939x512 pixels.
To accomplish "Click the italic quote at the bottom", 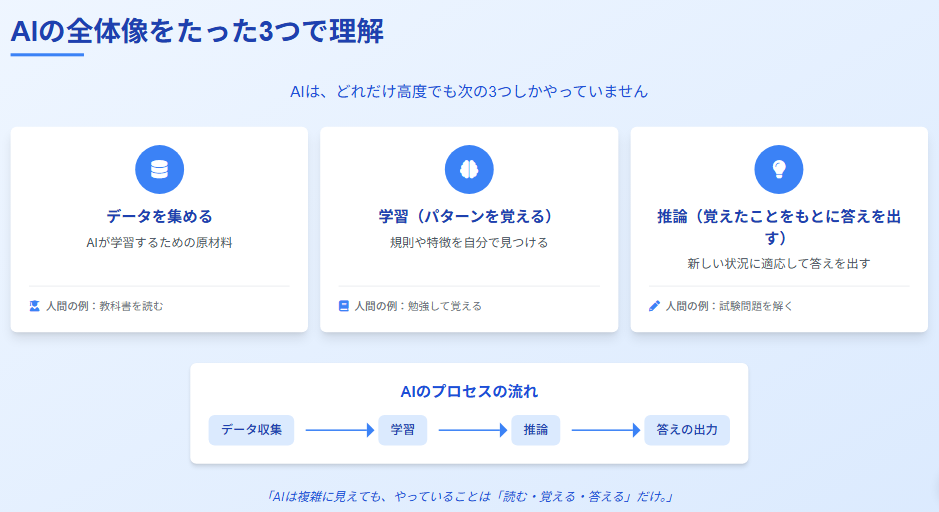I will point(469,496).
